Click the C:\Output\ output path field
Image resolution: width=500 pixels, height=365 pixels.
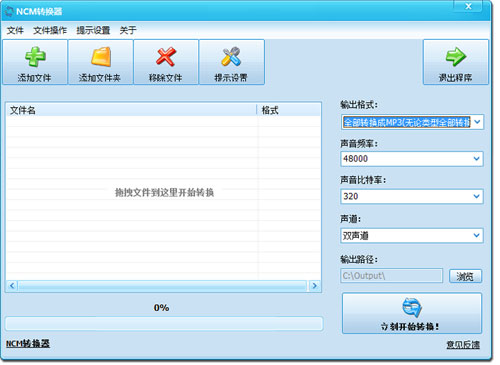(391, 276)
